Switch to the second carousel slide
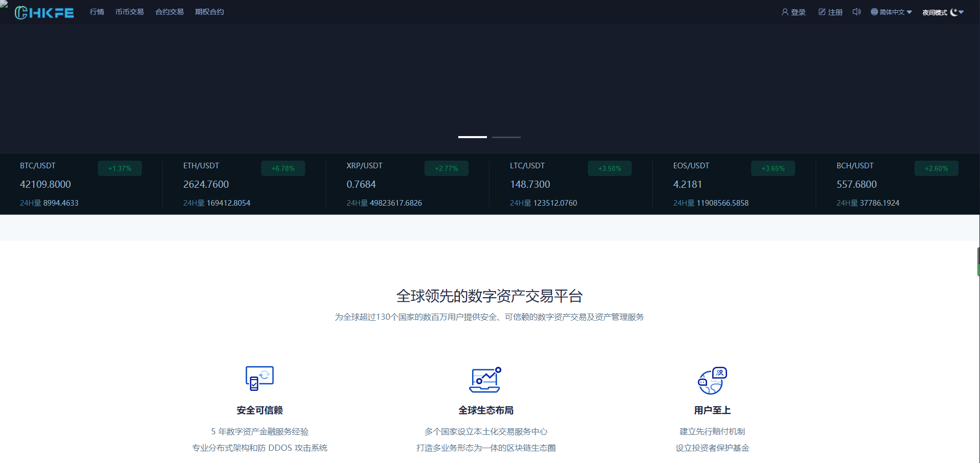980x463 pixels. [506, 137]
